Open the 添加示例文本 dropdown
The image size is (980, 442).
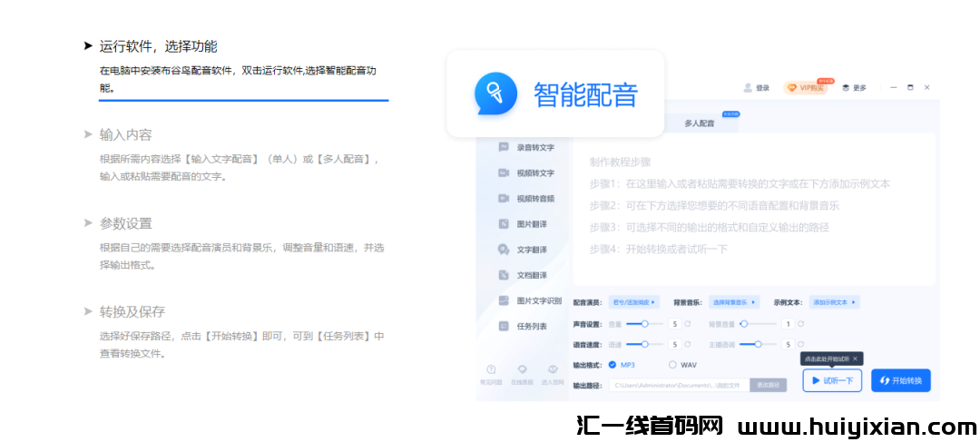click(x=835, y=302)
